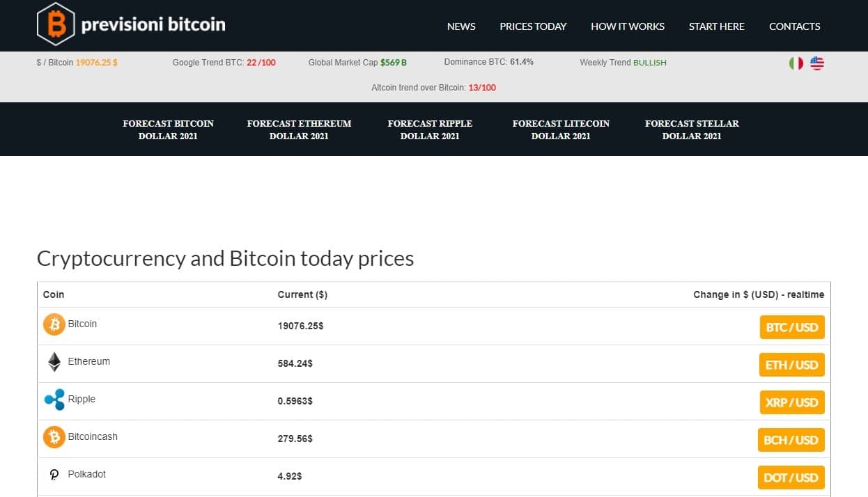
Task: Navigate to START HERE
Action: click(717, 26)
